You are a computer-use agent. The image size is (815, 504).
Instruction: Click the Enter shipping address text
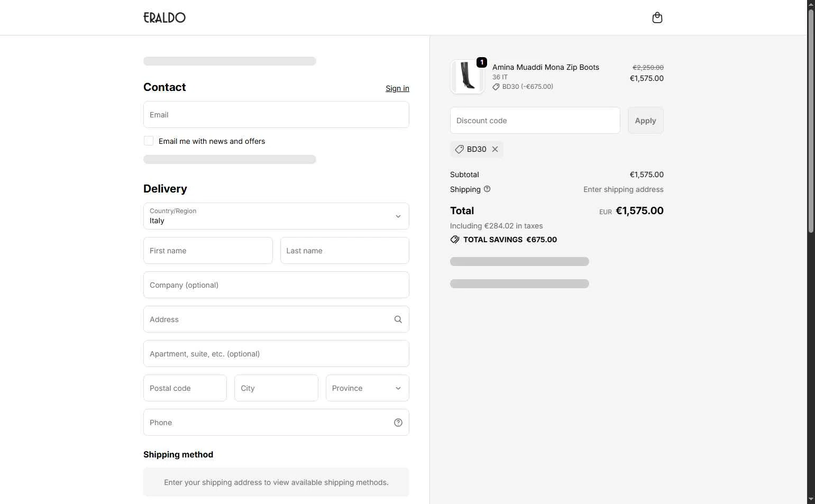click(623, 189)
